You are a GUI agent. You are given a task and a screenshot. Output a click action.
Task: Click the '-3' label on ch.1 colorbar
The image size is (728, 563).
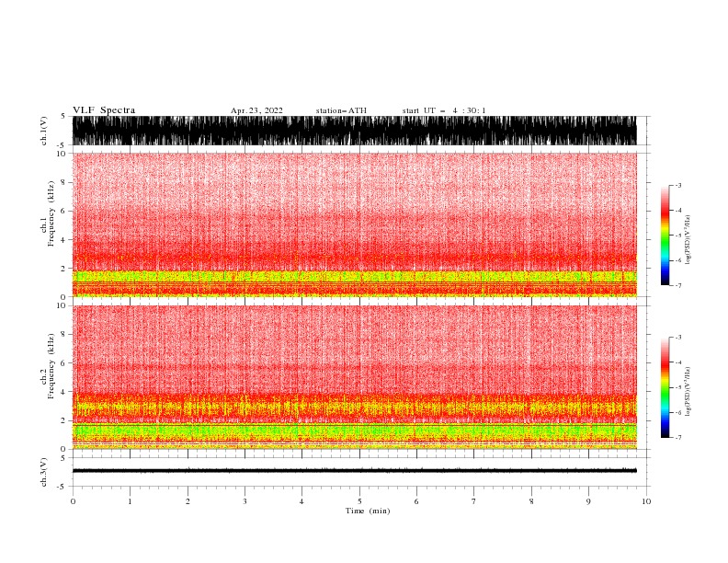(x=677, y=185)
